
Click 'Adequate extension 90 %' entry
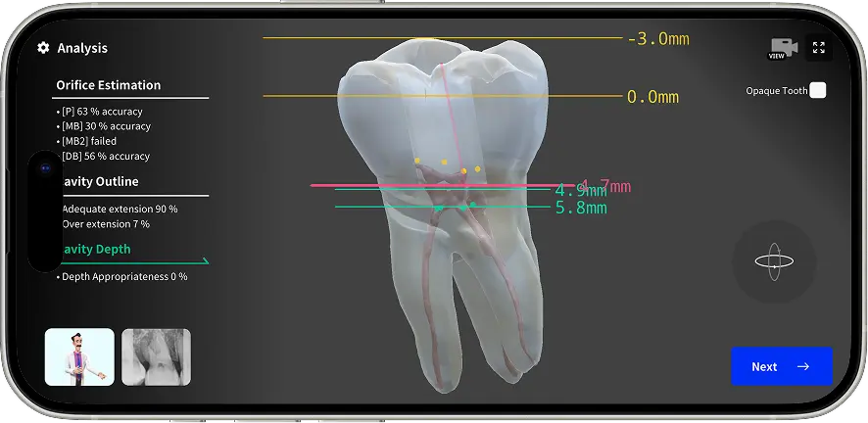pyautogui.click(x=119, y=209)
